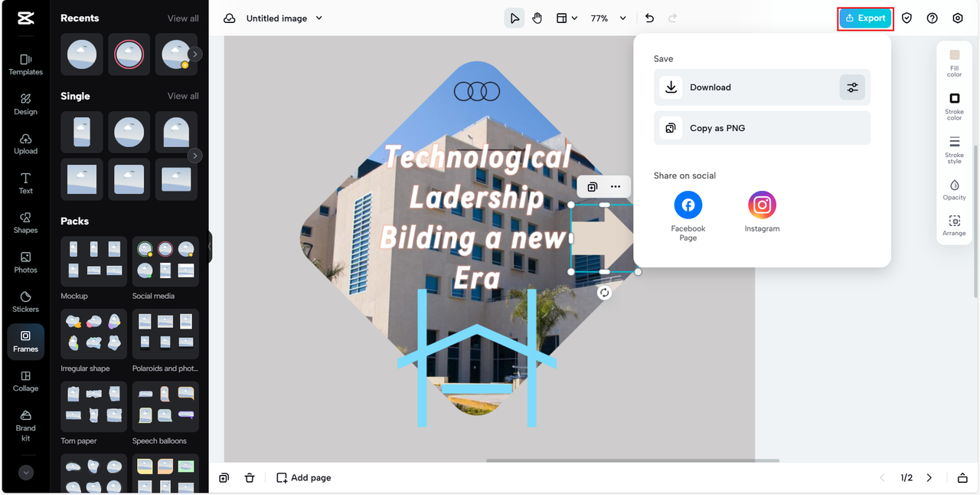
Task: Open Untitled image title dropdown
Action: (x=284, y=18)
